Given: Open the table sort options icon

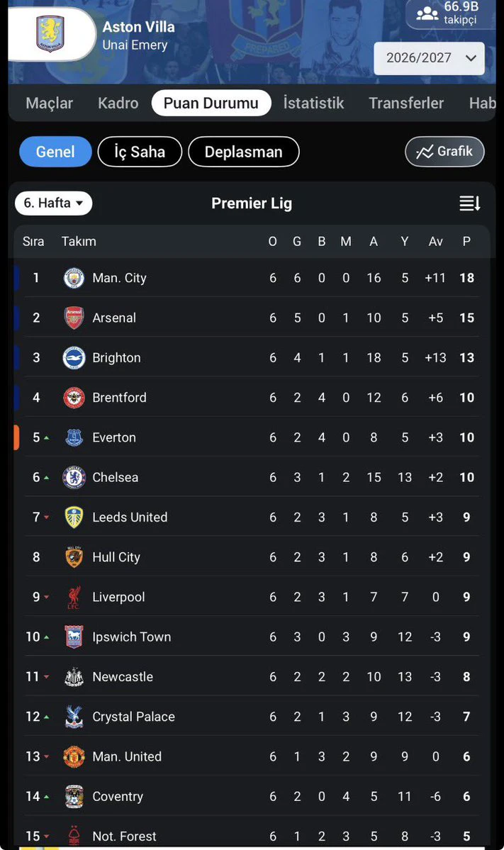Looking at the screenshot, I should click(x=470, y=203).
